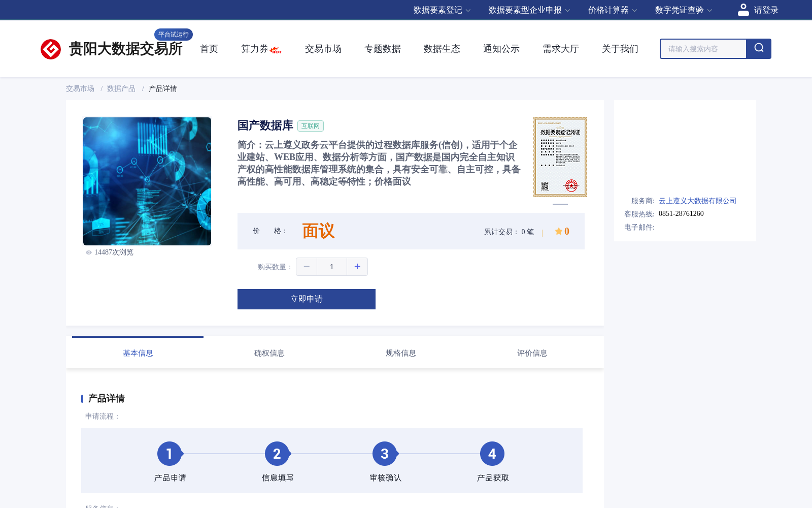Click the 平台试运行 badge
This screenshot has height=508, width=812.
click(174, 35)
